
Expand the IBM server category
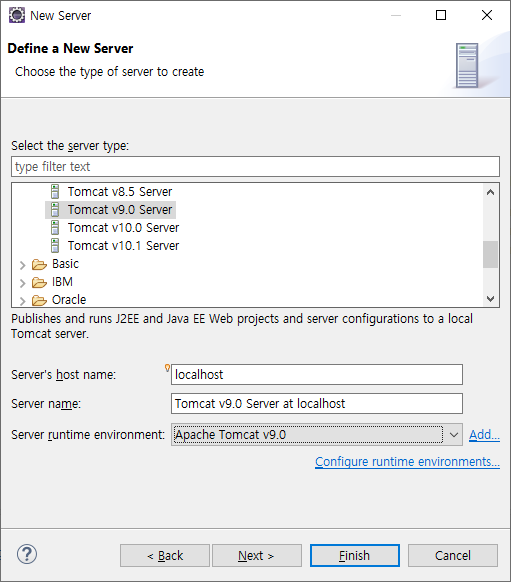(23, 283)
